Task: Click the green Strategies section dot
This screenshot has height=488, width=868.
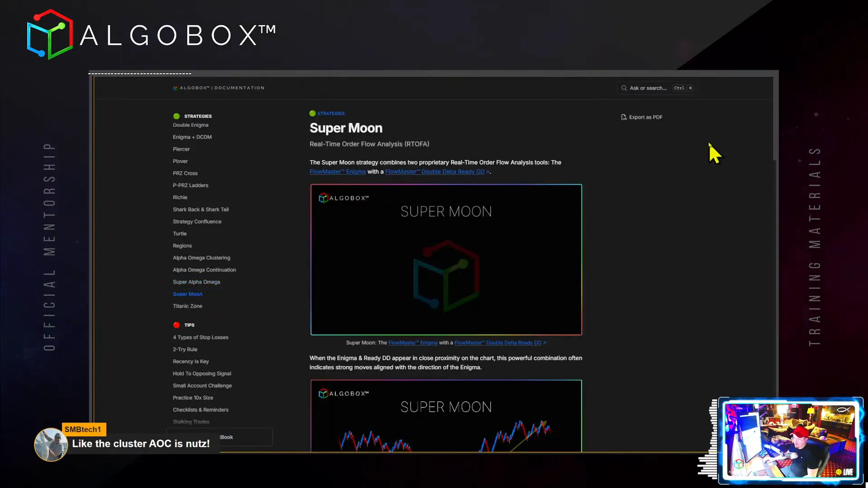Action: [176, 116]
